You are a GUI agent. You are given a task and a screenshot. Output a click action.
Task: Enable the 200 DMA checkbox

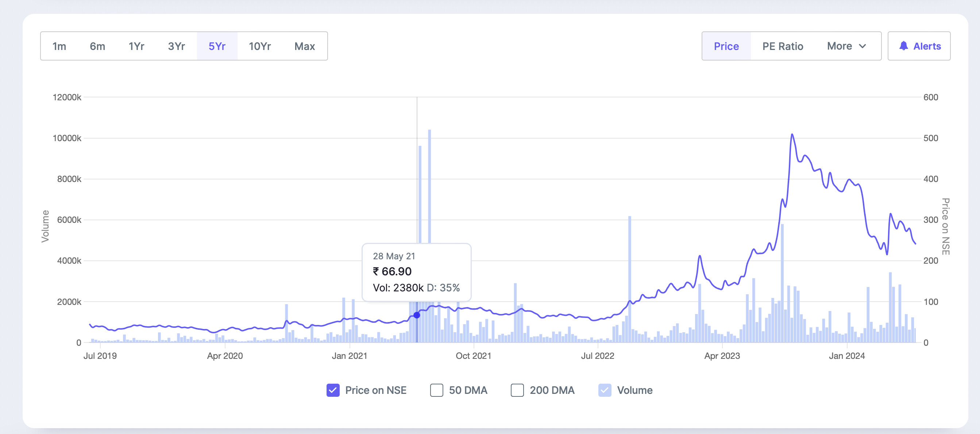[x=517, y=390]
